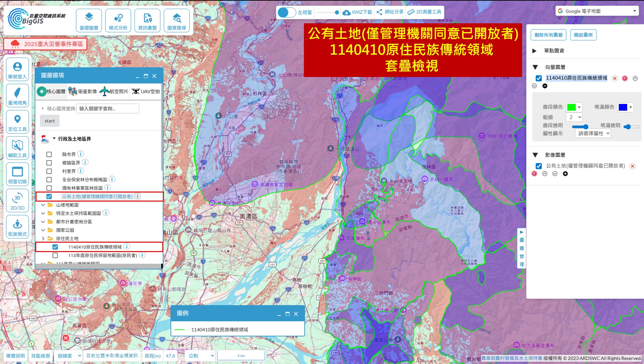Viewport: 644px width, 364px height.
Task: Expand the 山坡地範圍 folder
Action: pos(43,205)
